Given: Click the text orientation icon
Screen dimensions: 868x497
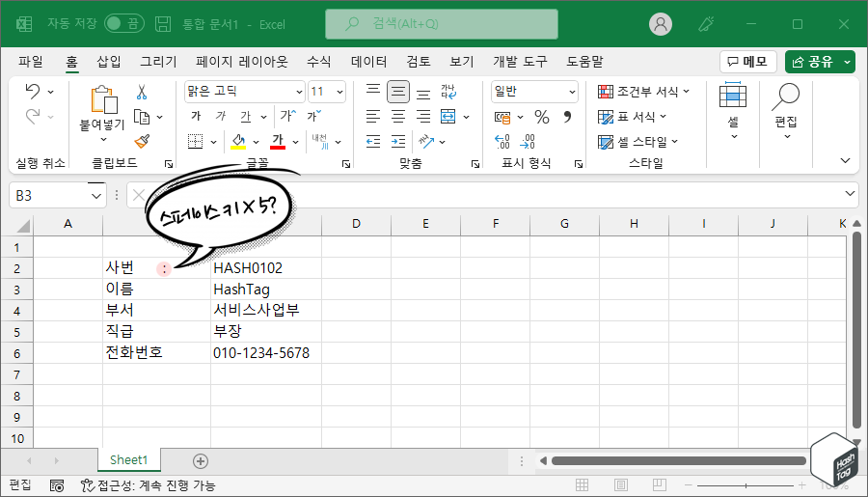Looking at the screenshot, I should tap(426, 141).
